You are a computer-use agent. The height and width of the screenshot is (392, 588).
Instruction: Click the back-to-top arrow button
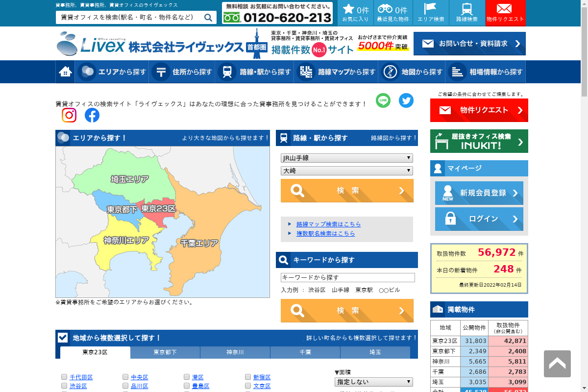tap(557, 364)
